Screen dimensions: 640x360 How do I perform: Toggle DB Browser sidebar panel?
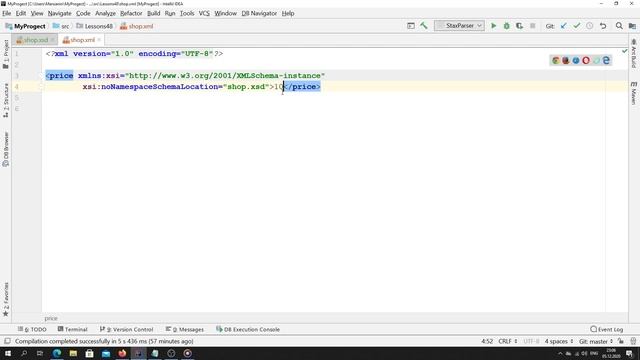(6, 149)
